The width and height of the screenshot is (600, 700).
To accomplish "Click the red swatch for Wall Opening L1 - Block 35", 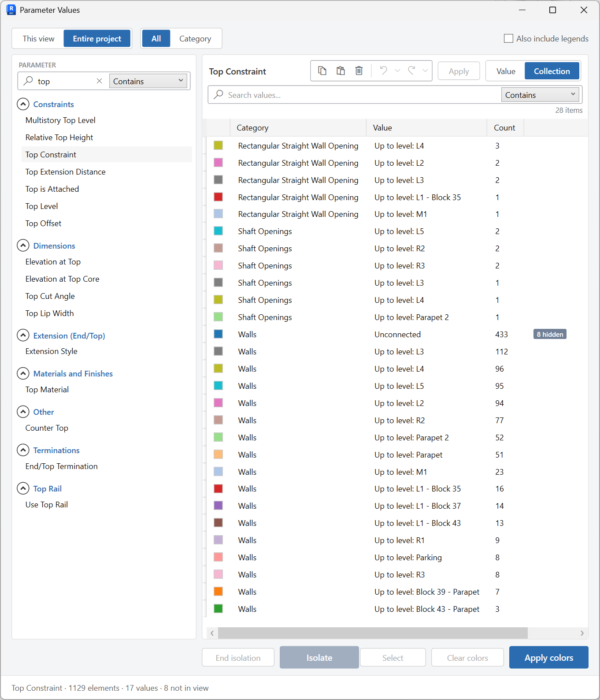I will [x=218, y=197].
